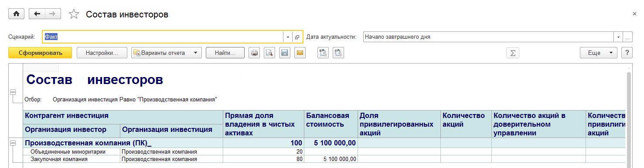644x168 pixels.
Task: Select 5 100 000,00 in the group total row
Action: 331,143
